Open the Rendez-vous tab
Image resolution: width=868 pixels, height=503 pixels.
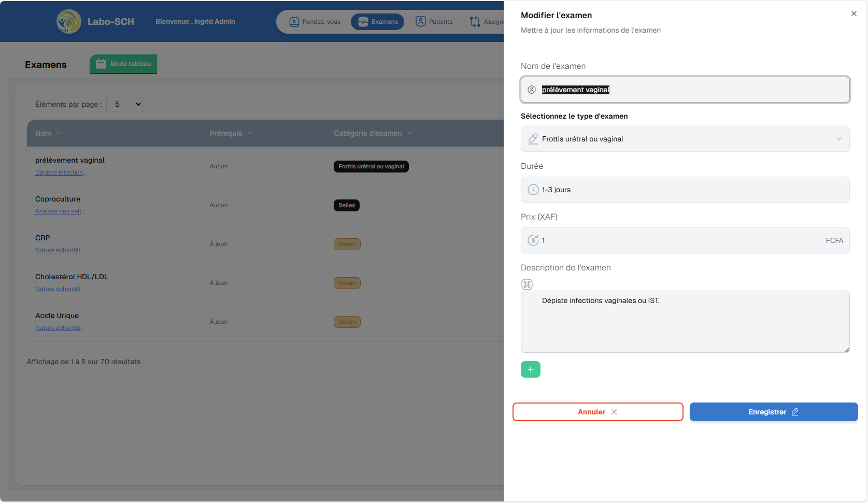pos(315,22)
